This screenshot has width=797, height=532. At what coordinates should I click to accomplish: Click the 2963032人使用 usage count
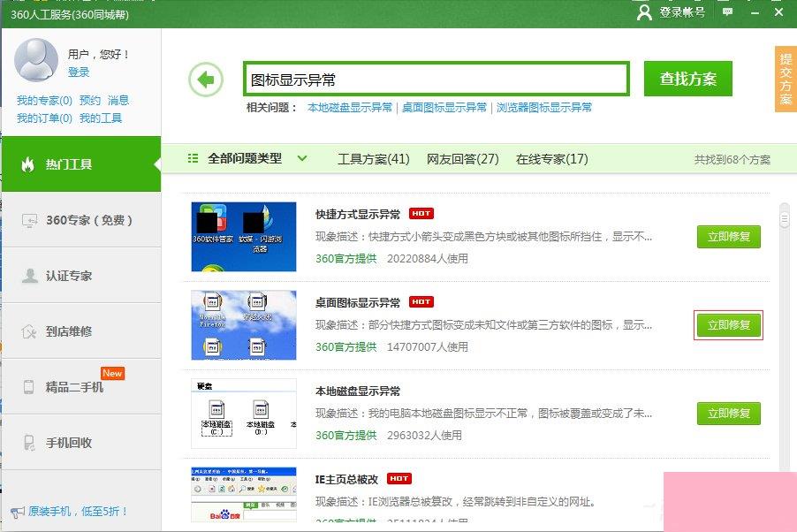pos(424,436)
